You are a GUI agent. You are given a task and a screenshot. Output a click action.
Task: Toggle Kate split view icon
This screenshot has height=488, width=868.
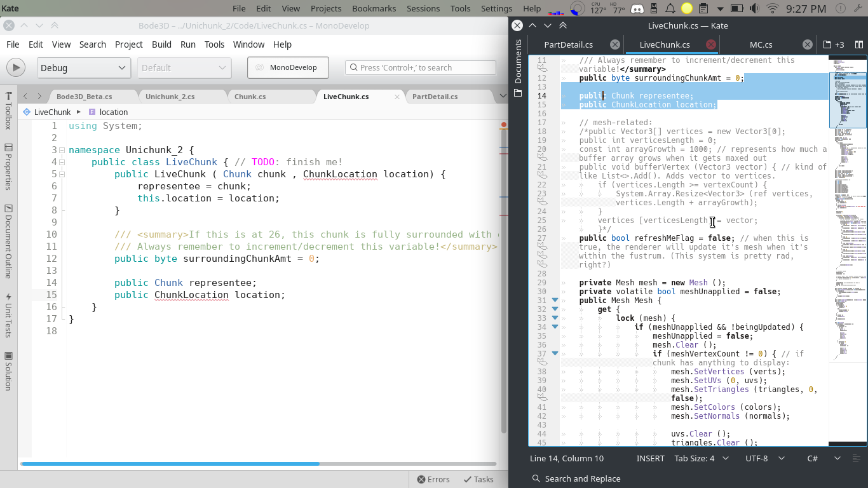(858, 44)
